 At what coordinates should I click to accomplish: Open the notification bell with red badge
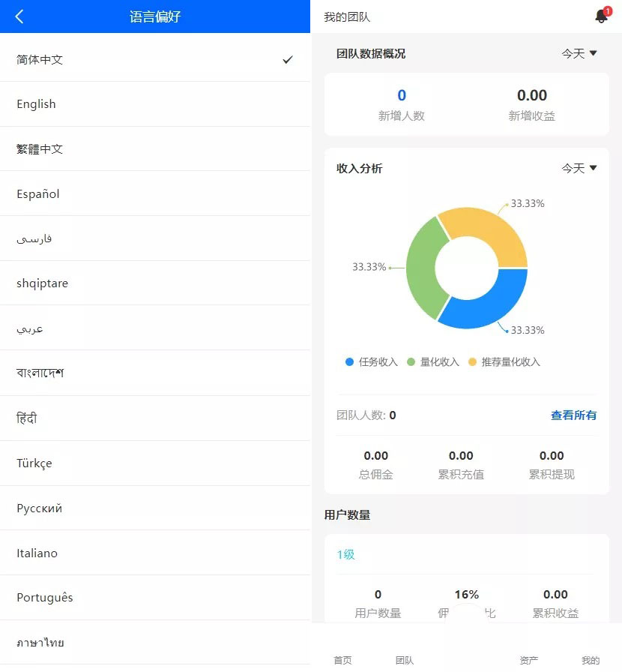(x=600, y=16)
